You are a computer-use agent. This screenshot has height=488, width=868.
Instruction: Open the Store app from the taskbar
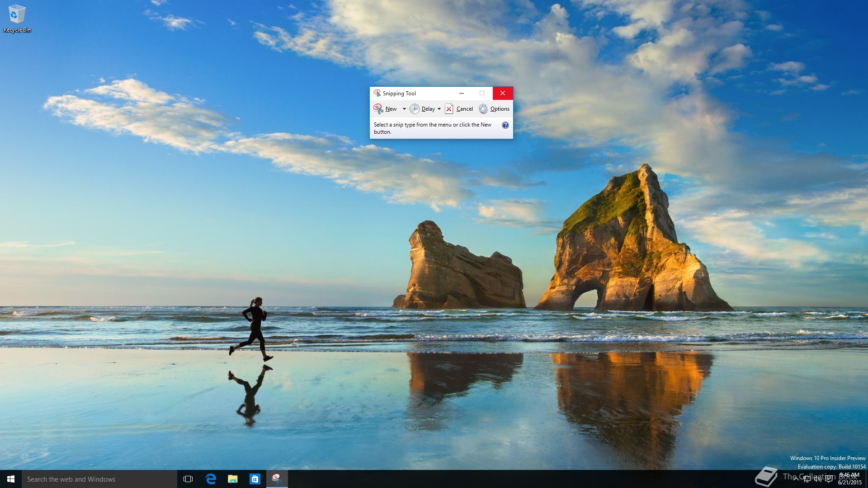[x=255, y=479]
